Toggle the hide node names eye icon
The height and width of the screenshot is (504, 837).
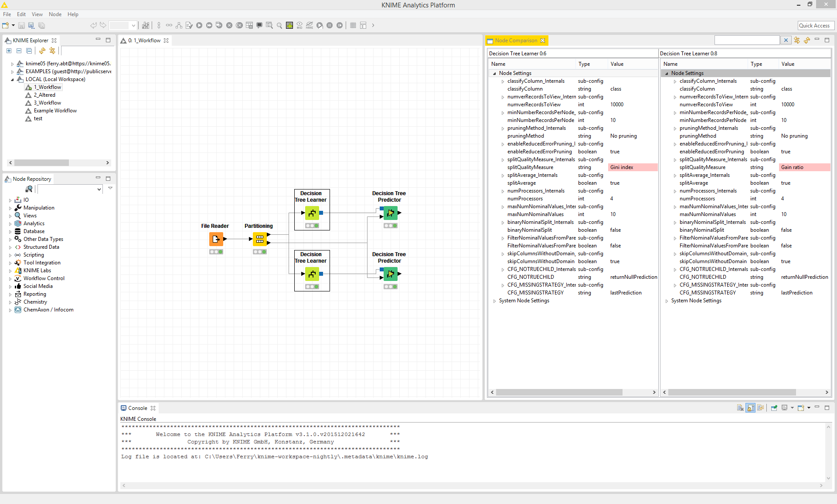[310, 25]
